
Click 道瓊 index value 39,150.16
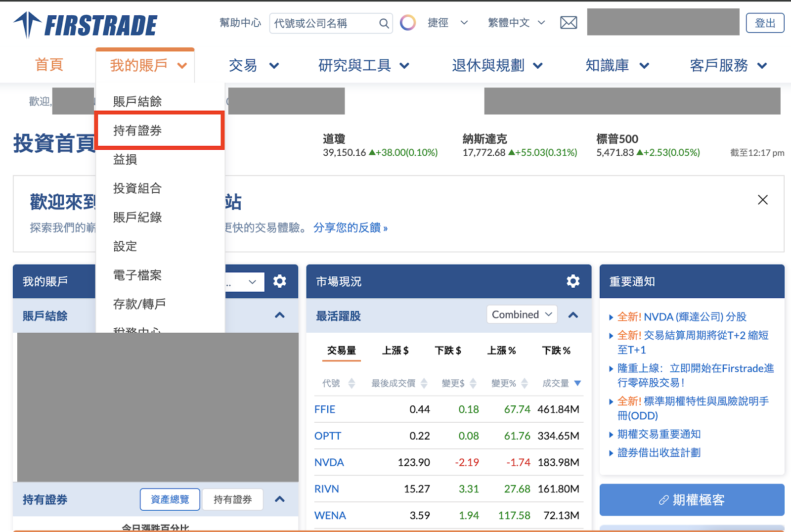click(x=344, y=152)
